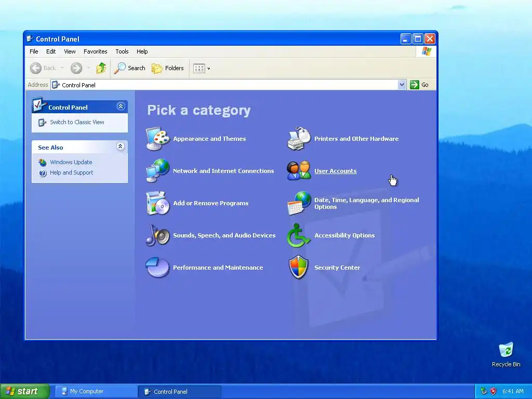Screen dimensions: 532x399
Task: Open the Performance and Maintenance pie chart icon
Action: 158,268
